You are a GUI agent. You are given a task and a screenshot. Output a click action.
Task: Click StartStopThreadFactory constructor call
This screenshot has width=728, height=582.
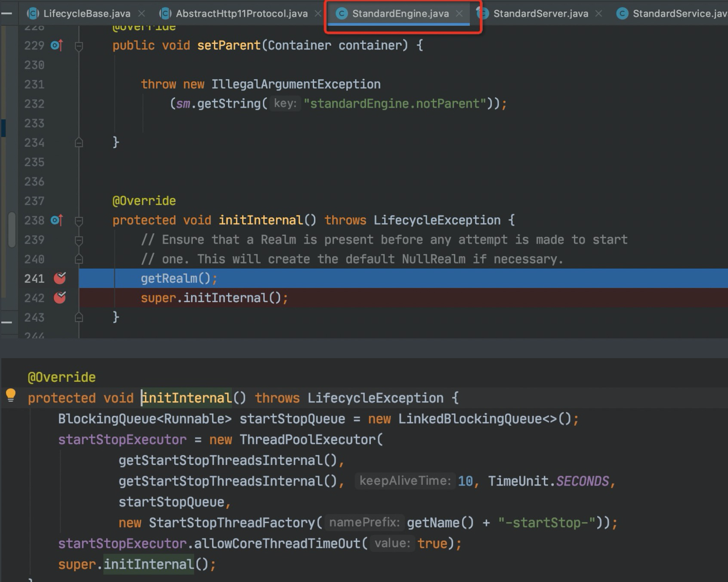232,523
